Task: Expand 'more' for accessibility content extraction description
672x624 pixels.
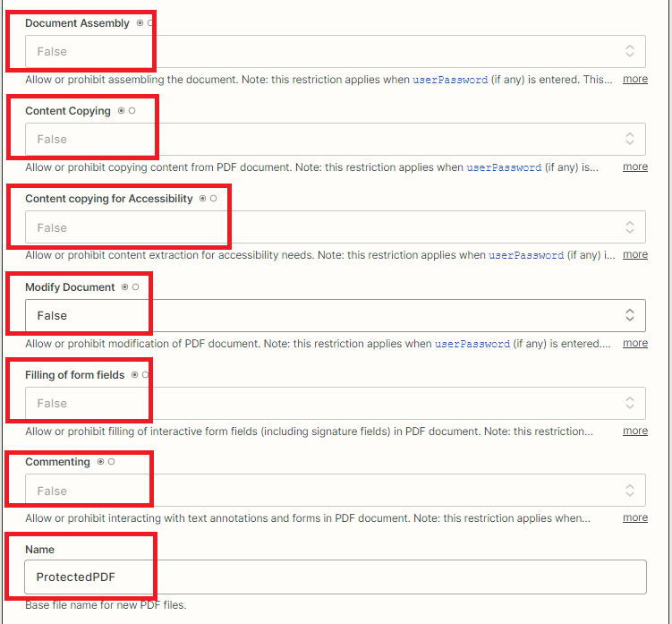Action: [635, 254]
